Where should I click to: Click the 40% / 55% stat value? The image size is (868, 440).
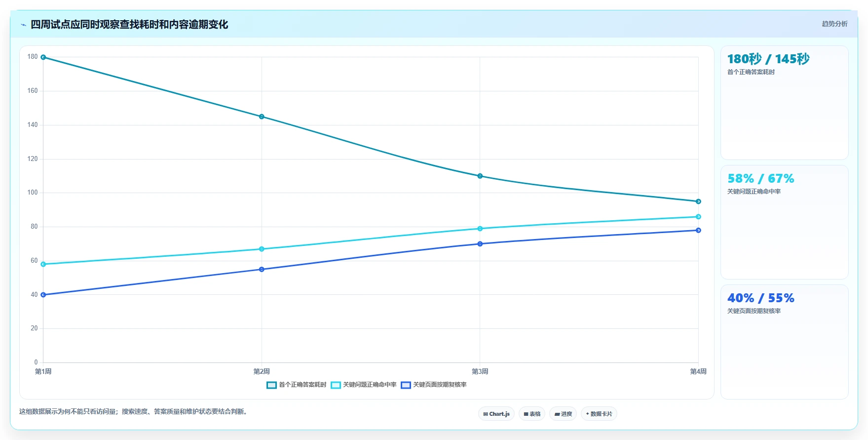[761, 298]
